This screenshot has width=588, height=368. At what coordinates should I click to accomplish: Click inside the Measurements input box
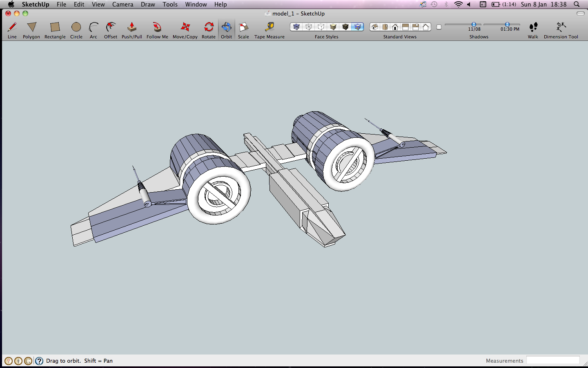pos(553,361)
